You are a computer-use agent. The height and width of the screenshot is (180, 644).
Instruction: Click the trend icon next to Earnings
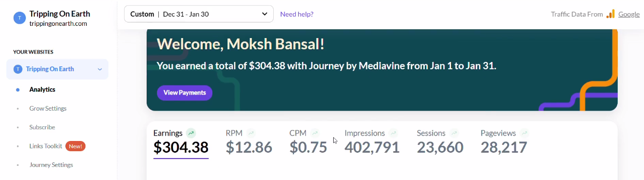pos(191,133)
